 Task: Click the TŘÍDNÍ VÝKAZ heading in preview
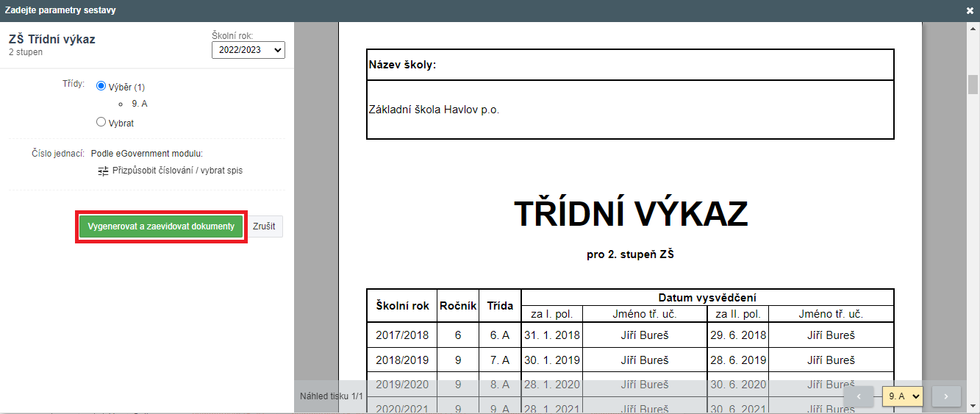[630, 214]
